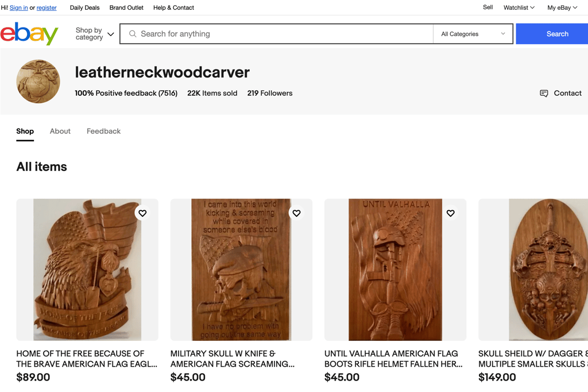The width and height of the screenshot is (588, 392).
Task: Click the search magnifier icon
Action: (x=133, y=34)
